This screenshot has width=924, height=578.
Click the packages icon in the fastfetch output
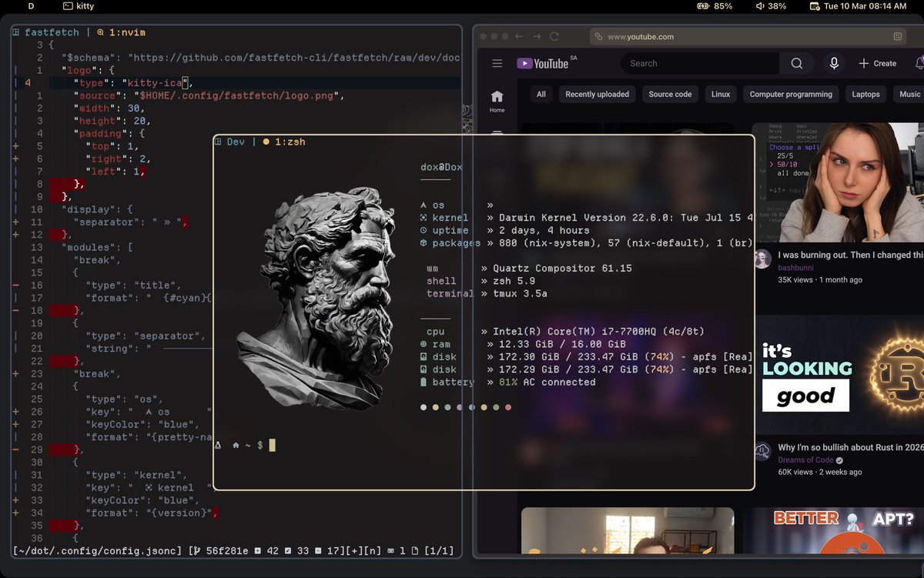click(423, 243)
